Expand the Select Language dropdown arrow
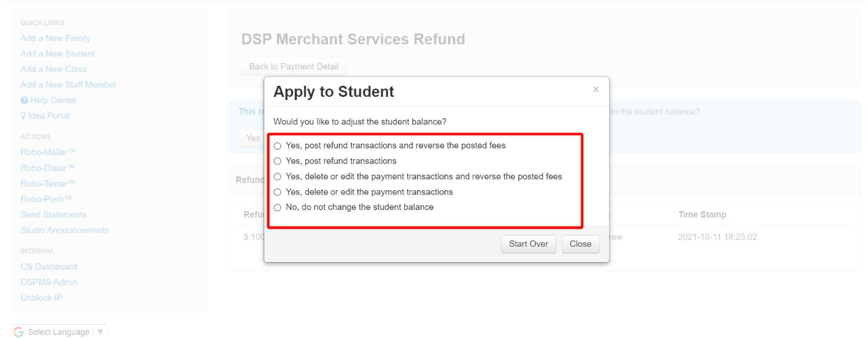 click(100, 332)
